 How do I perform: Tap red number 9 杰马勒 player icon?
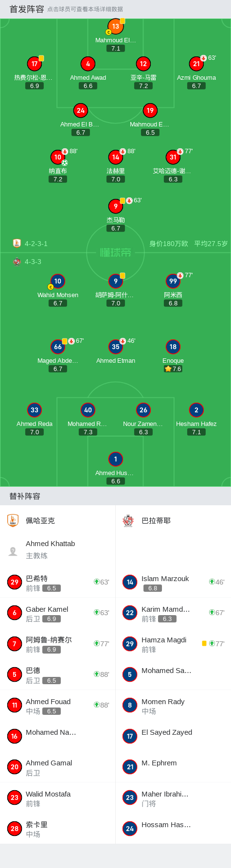(115, 206)
